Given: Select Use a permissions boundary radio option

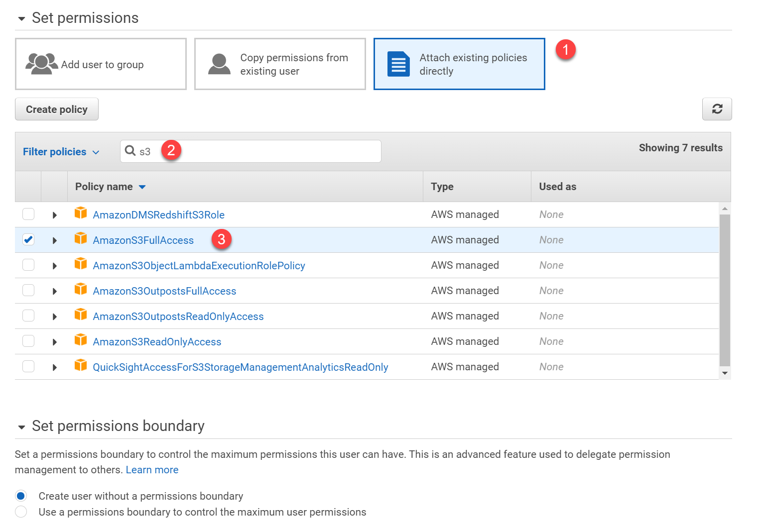Looking at the screenshot, I should (x=21, y=512).
